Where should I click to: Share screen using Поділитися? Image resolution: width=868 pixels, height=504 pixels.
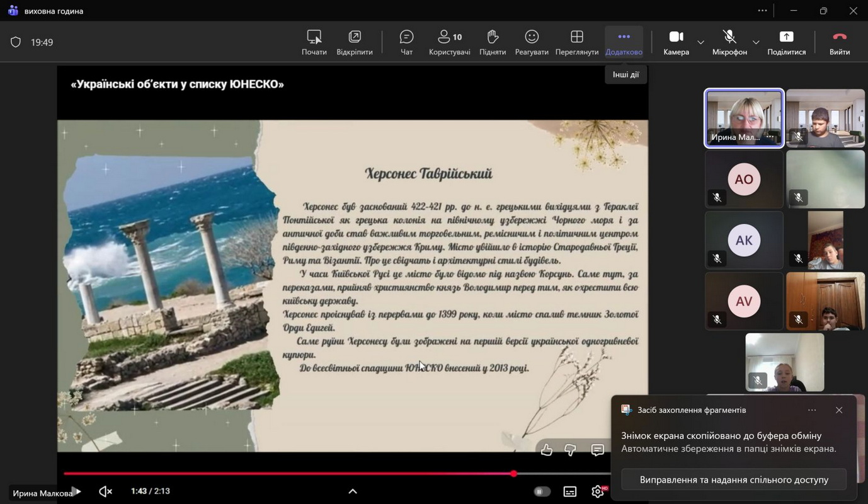point(786,42)
